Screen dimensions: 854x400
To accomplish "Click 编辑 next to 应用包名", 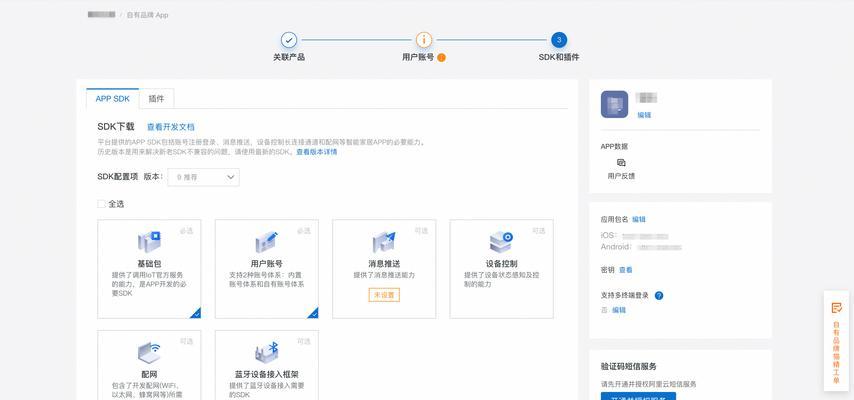I will click(x=639, y=219).
